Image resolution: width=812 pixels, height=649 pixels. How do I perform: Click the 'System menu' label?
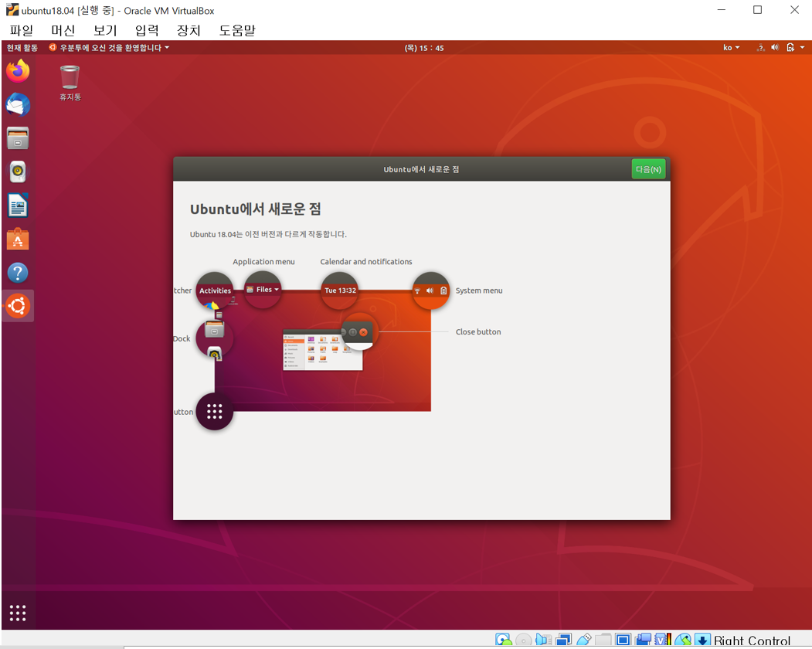[479, 291]
